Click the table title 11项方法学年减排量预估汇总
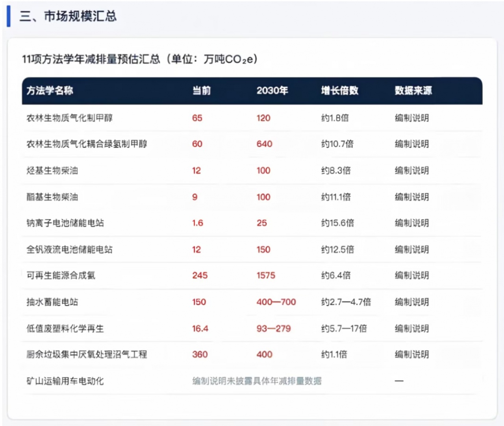The image size is (504, 426). coord(91,59)
